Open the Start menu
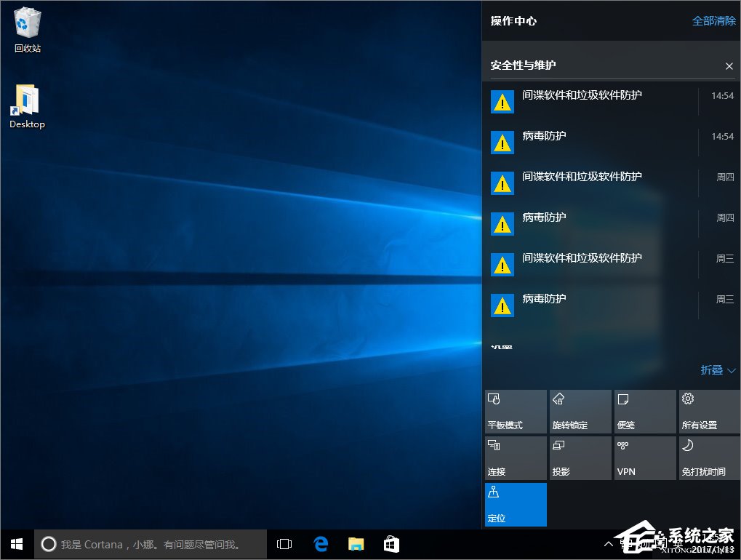 (x=15, y=543)
